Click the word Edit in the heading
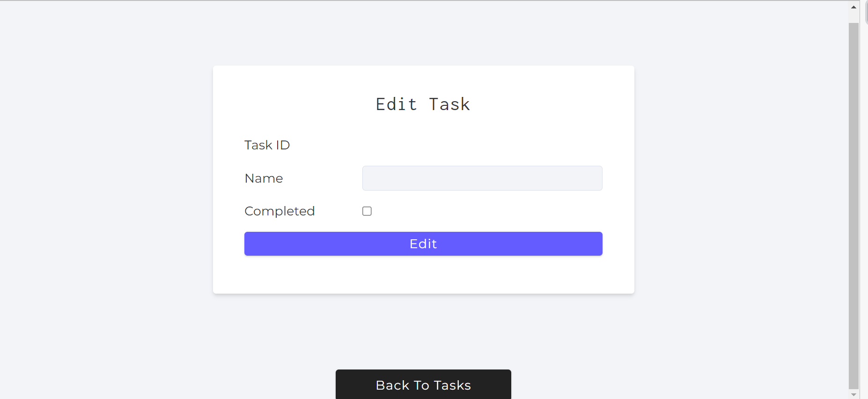 click(x=397, y=104)
